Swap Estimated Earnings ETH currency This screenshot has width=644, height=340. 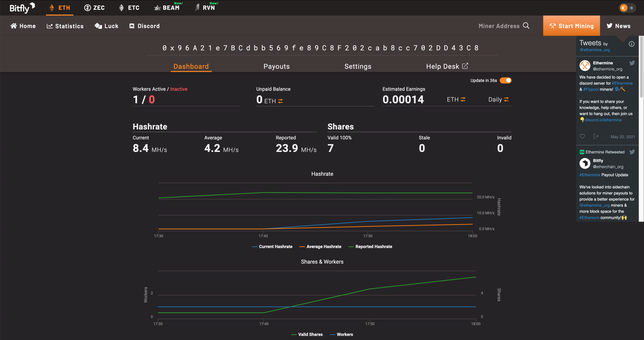point(463,100)
